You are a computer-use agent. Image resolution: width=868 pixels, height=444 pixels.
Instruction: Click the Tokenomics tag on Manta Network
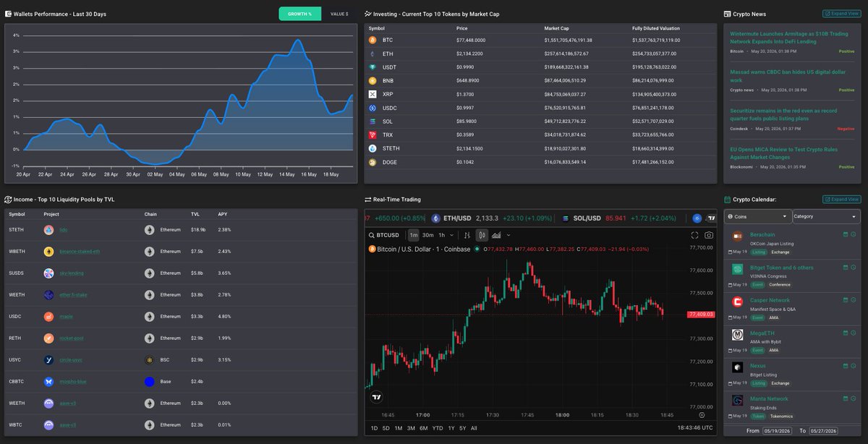click(x=780, y=416)
